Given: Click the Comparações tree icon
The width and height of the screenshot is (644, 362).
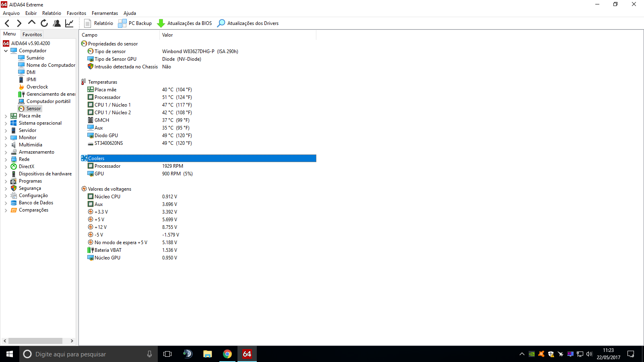Looking at the screenshot, I should [x=14, y=210].
